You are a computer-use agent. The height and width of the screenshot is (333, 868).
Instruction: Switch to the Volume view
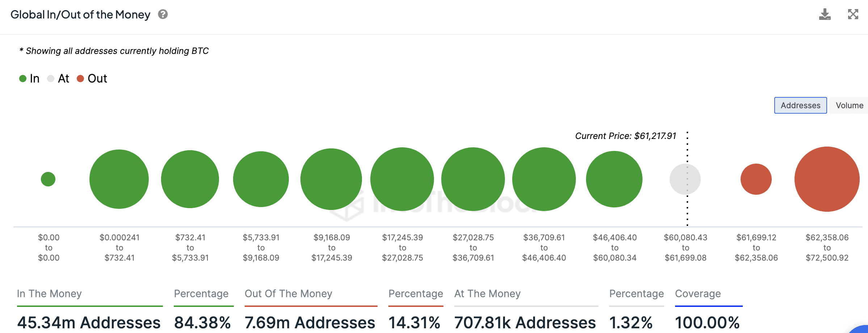pos(849,105)
